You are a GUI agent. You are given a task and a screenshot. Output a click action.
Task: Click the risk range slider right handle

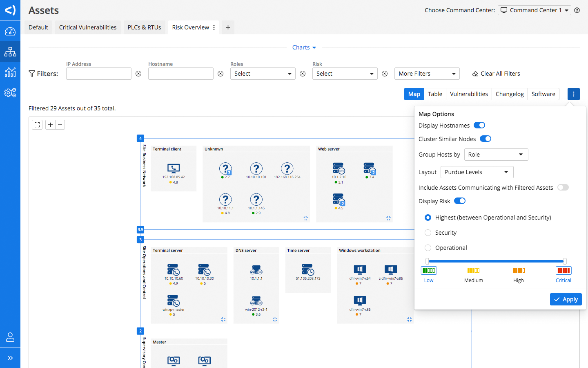pos(565,261)
